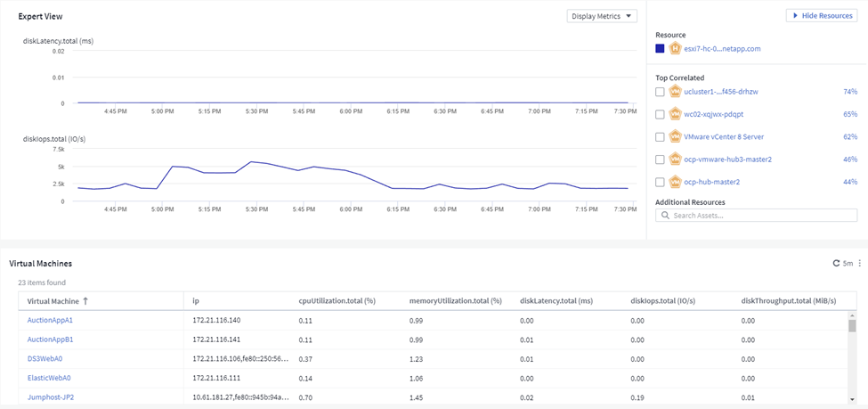
Task: Click the blue color swatch for esxi7 resource
Action: pyautogui.click(x=660, y=48)
